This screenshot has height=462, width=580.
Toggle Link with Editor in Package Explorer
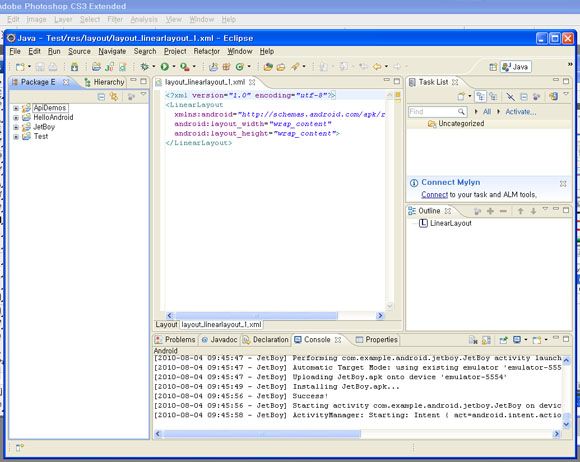coord(114,97)
